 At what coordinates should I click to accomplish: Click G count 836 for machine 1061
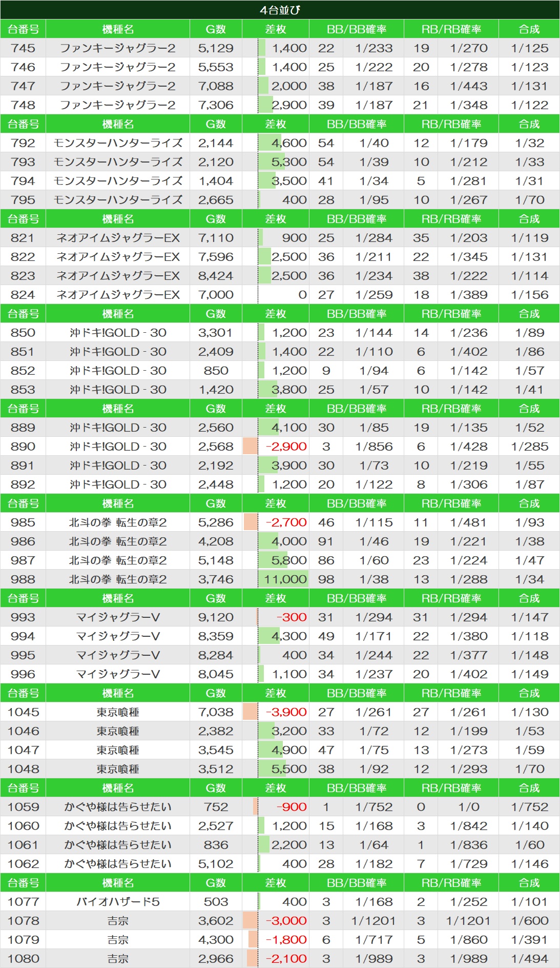216,845
